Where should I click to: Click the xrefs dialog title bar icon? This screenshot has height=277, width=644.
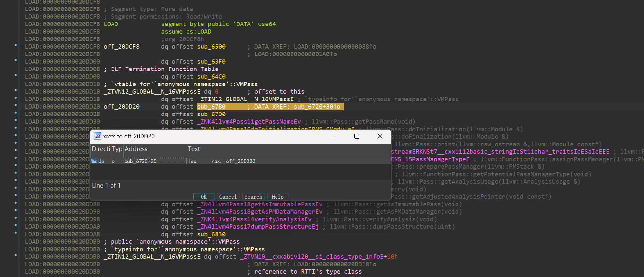pyautogui.click(x=97, y=136)
